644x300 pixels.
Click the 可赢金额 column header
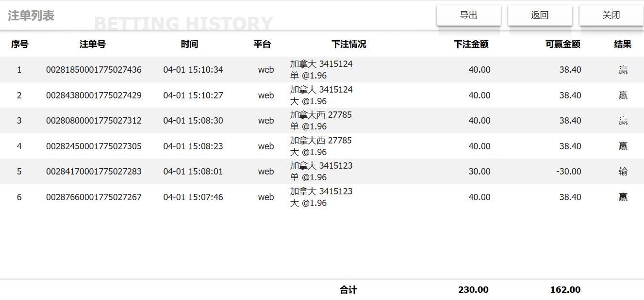point(562,44)
